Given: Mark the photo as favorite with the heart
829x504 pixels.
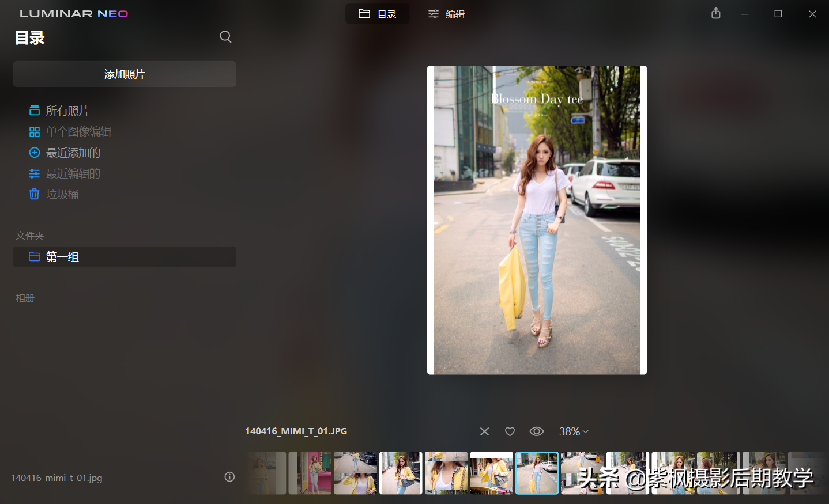Looking at the screenshot, I should (x=510, y=431).
